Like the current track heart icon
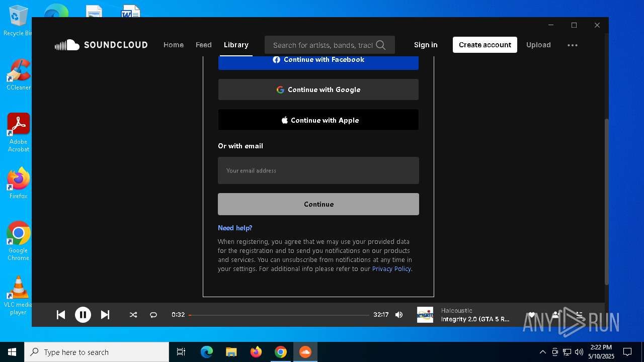Screen dimensions: 644x362 pyautogui.click(x=531, y=315)
